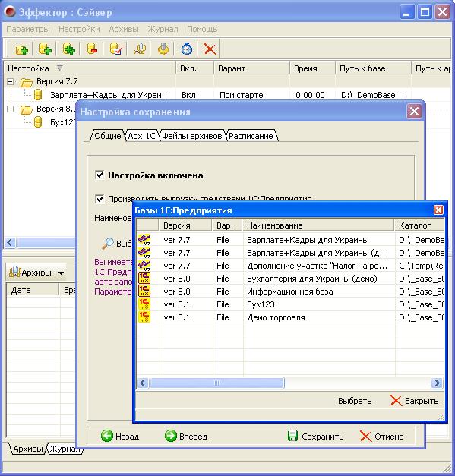The image size is (455, 476).
Task: Click left scroll arrow in main settings list
Action: [x=10, y=242]
